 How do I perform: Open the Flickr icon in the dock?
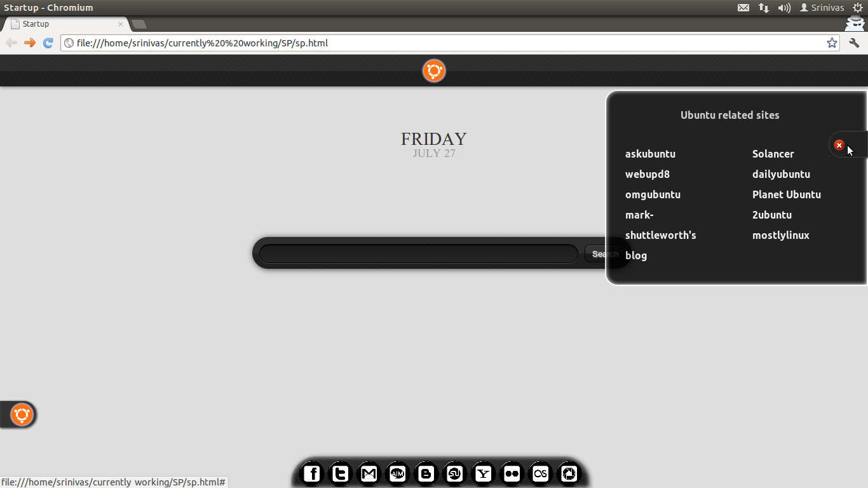pyautogui.click(x=512, y=473)
